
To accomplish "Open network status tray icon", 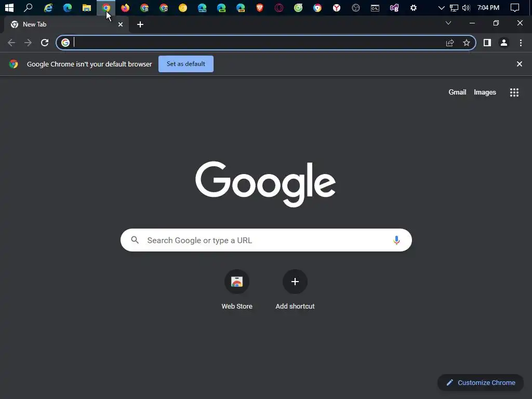I will [454, 7].
